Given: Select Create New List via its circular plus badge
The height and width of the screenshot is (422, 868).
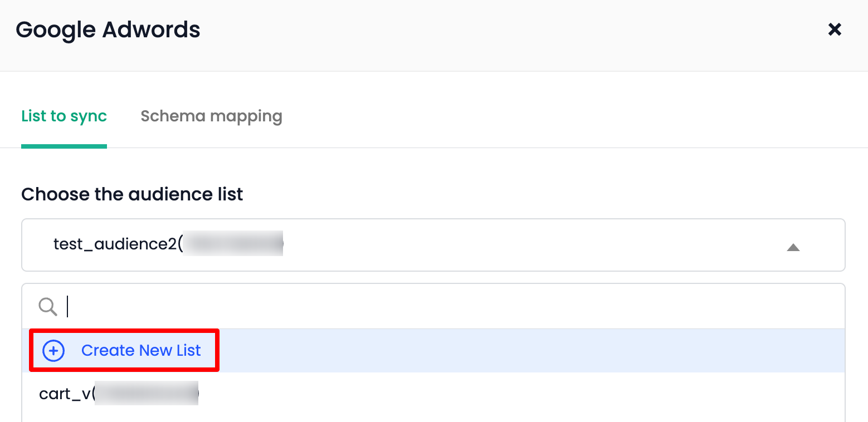Looking at the screenshot, I should point(53,350).
